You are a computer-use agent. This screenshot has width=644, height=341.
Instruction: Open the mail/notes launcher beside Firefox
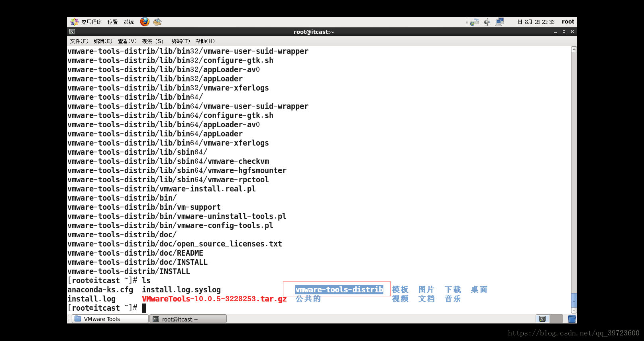[x=157, y=22]
